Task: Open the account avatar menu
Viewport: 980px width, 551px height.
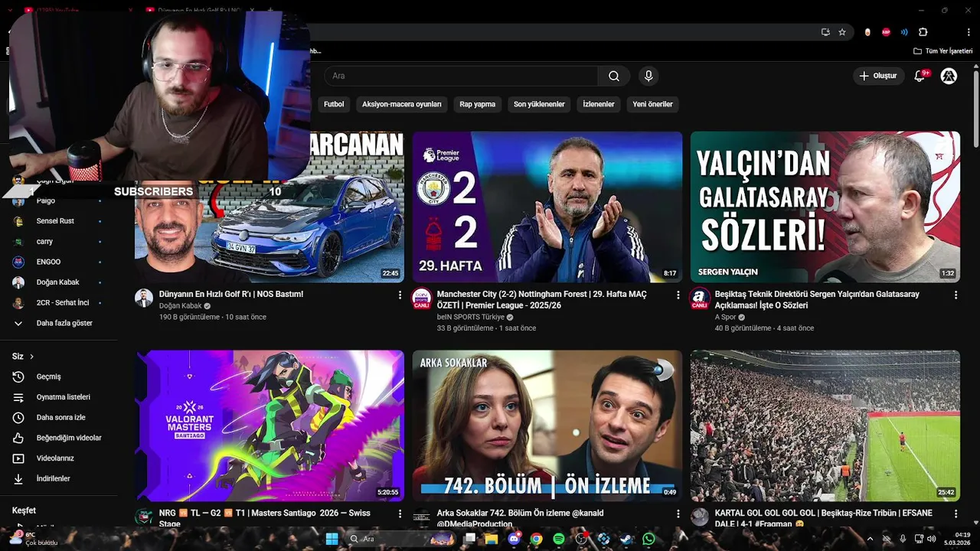Action: [949, 76]
